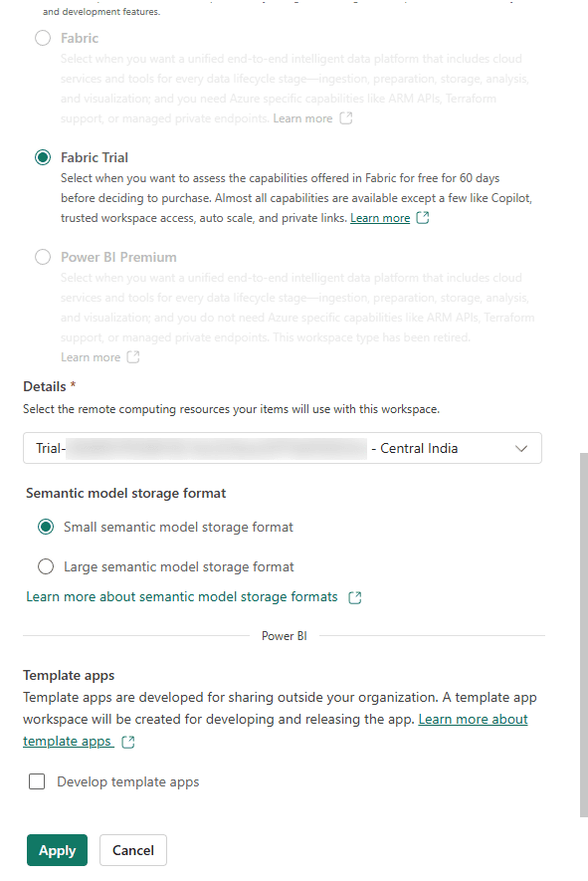The image size is (588, 881).
Task: Open Learn more about semantic model storage formats
Action: 182,596
